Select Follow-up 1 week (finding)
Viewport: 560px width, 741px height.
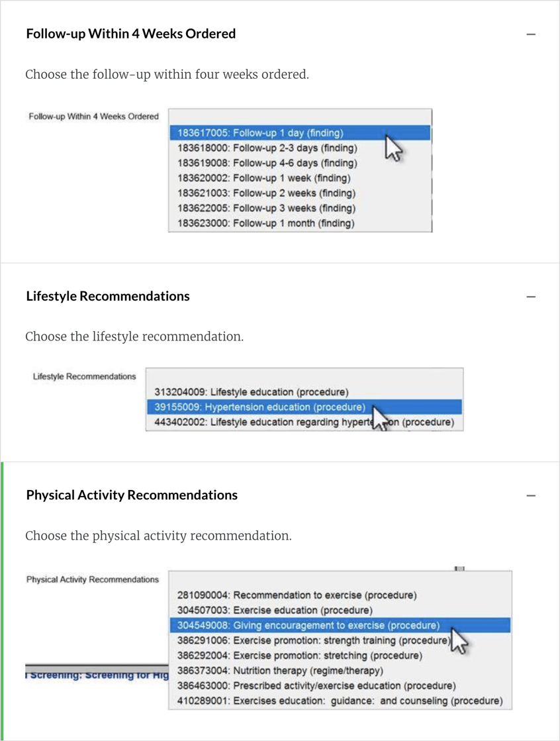tap(263, 178)
